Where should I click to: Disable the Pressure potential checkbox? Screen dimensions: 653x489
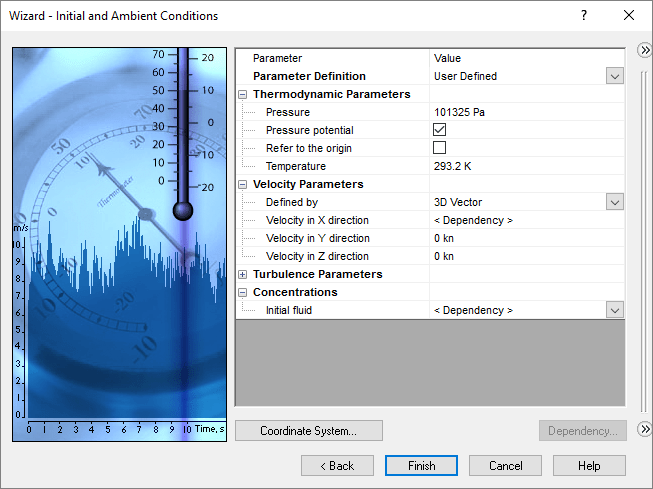point(439,130)
